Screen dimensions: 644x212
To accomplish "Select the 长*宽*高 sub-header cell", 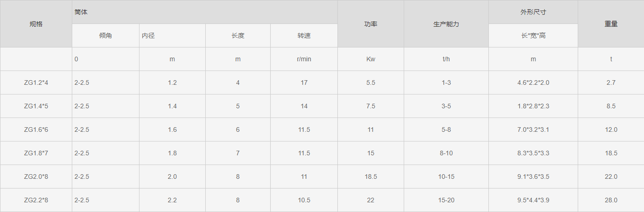I will 534,35.
